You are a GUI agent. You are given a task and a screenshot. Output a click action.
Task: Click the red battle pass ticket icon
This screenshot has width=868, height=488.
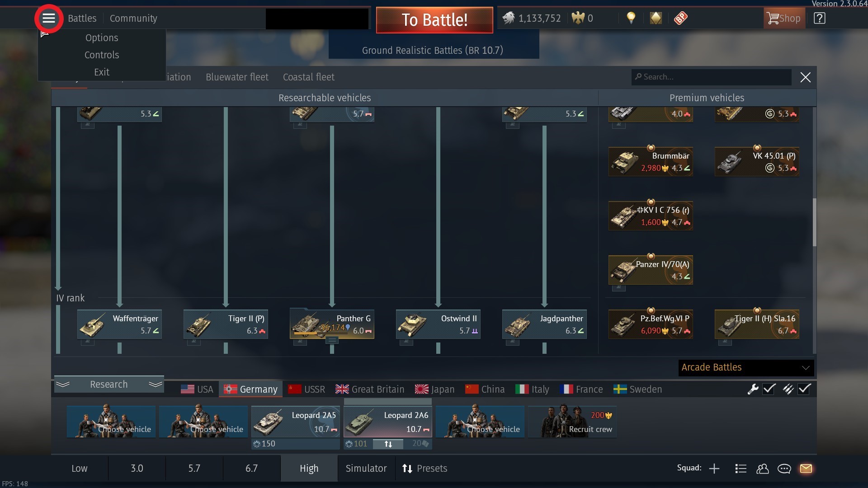click(x=680, y=18)
